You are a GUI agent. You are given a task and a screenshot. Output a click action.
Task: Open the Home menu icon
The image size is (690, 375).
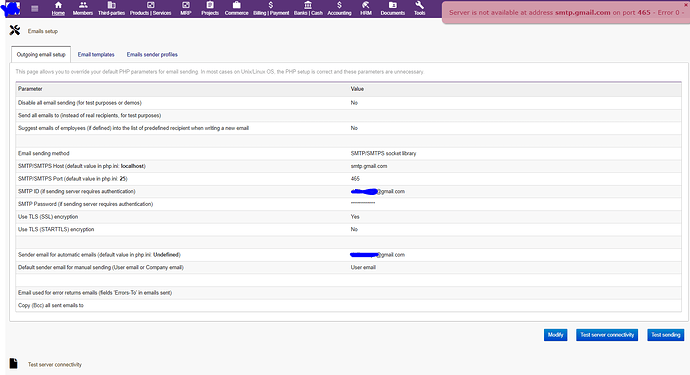point(58,5)
